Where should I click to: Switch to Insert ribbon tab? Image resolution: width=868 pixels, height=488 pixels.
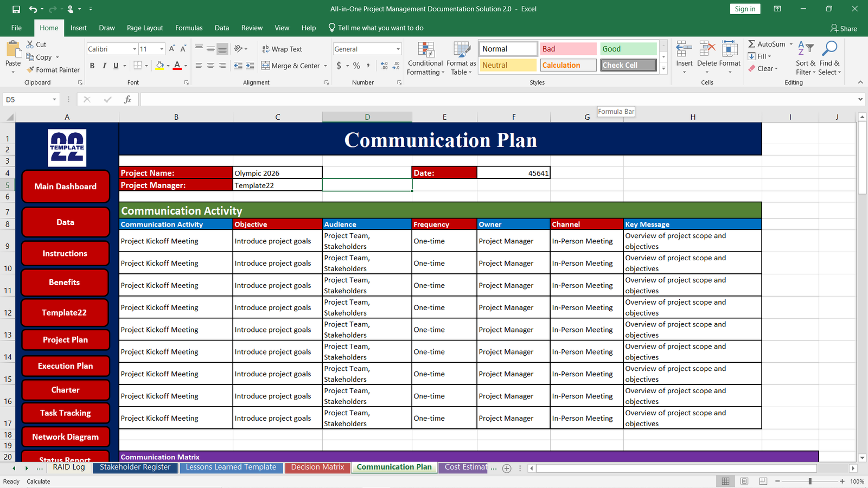pos(79,28)
